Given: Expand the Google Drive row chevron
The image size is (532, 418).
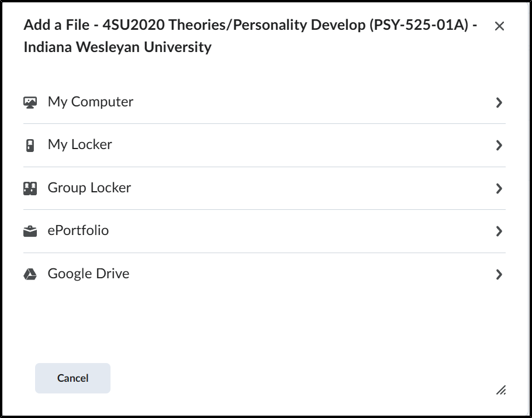Looking at the screenshot, I should (x=499, y=273).
